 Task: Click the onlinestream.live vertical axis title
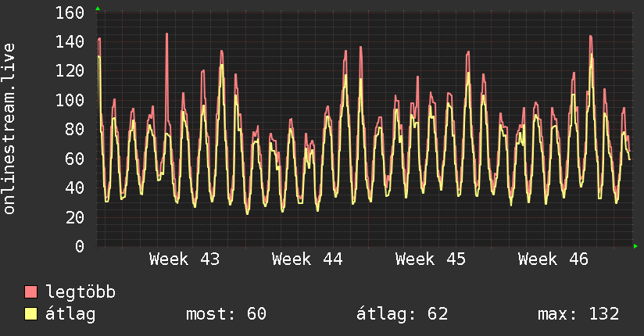point(9,129)
